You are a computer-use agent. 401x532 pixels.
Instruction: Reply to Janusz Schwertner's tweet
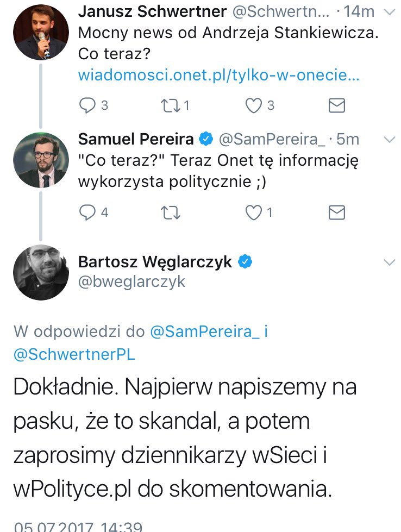pos(87,105)
